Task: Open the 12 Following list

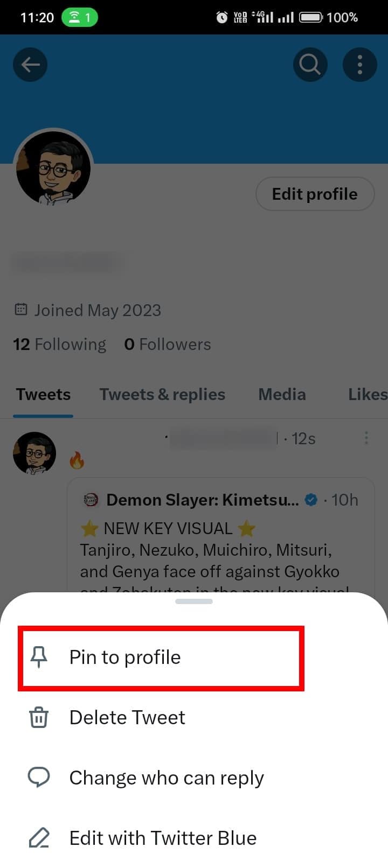Action: pyautogui.click(x=59, y=344)
